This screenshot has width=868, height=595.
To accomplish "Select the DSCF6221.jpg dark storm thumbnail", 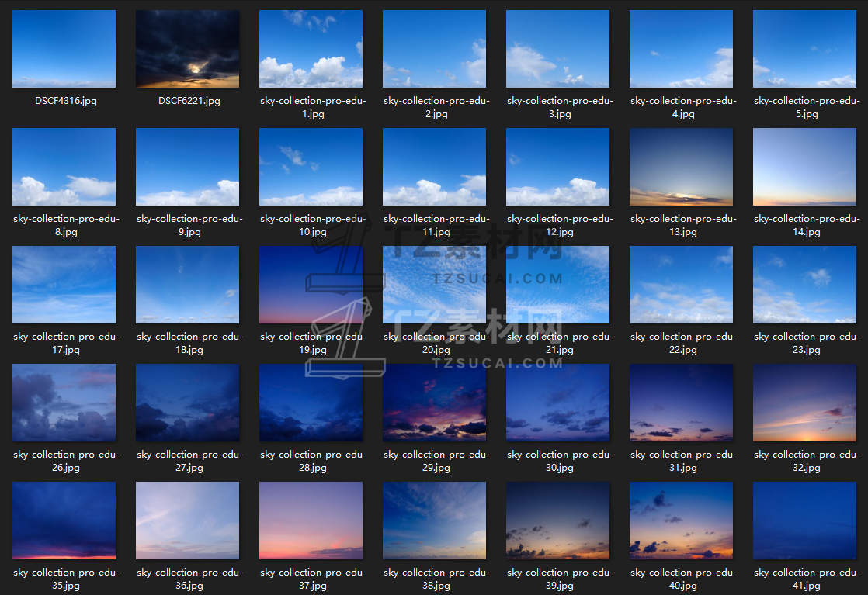I will pos(188,49).
